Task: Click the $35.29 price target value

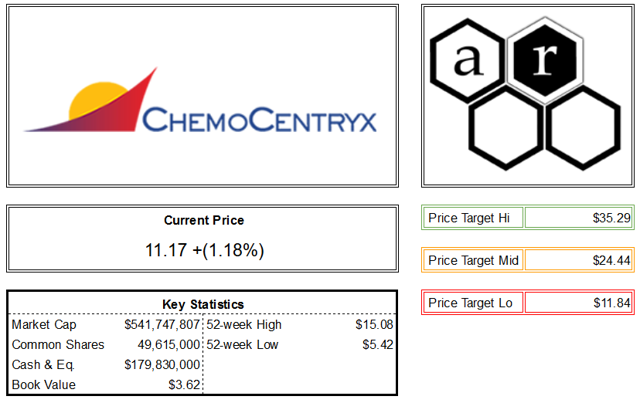Action: pos(611,218)
